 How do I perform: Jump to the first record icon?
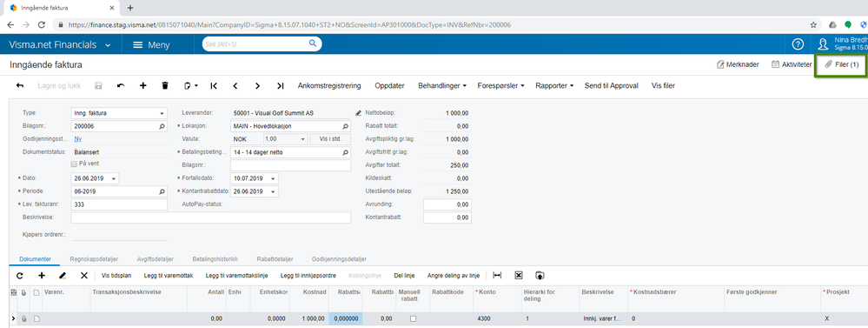tap(214, 86)
